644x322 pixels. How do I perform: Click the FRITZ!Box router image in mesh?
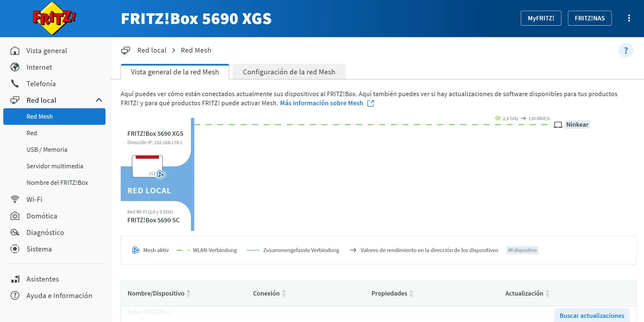coord(148,166)
